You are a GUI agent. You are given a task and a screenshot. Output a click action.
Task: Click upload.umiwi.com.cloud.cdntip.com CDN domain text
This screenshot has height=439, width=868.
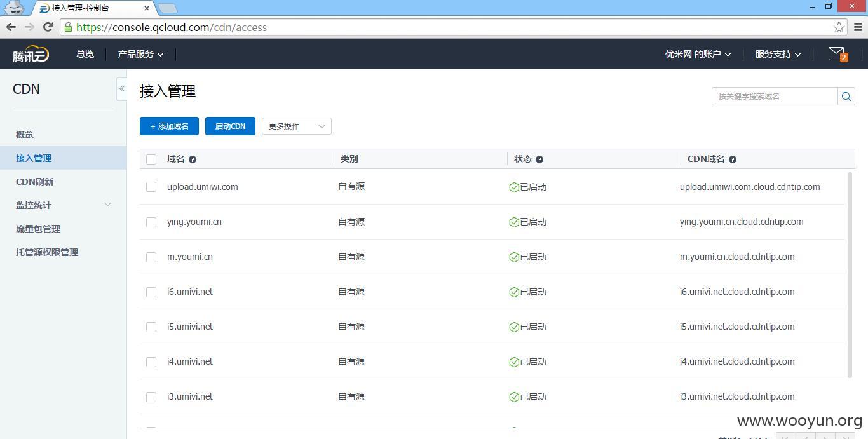click(x=750, y=187)
